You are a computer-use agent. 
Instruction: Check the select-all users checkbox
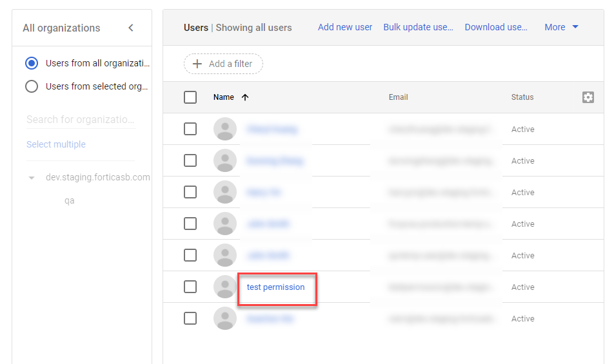click(190, 97)
